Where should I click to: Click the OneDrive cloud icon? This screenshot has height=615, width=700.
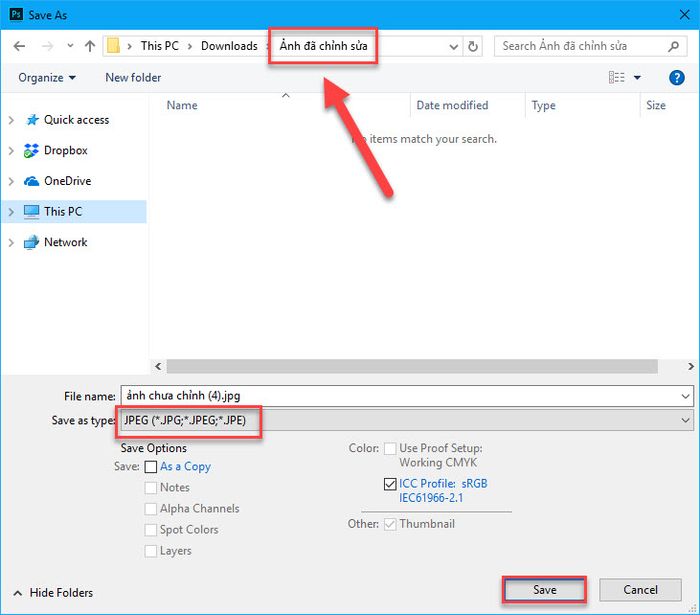pos(31,181)
